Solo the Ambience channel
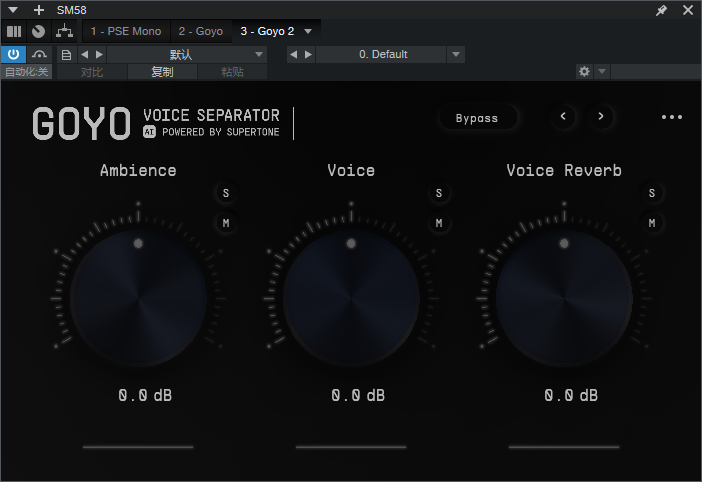The image size is (702, 482). point(226,193)
